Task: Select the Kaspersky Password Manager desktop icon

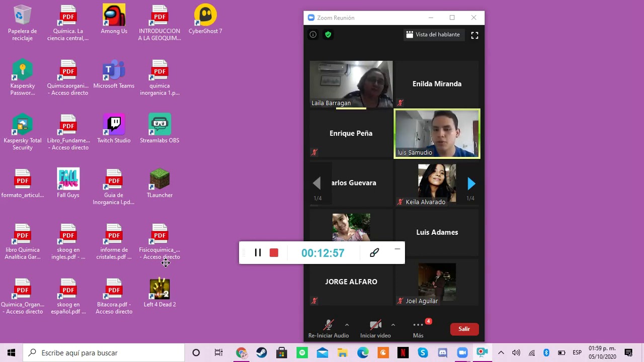Action: click(x=23, y=78)
